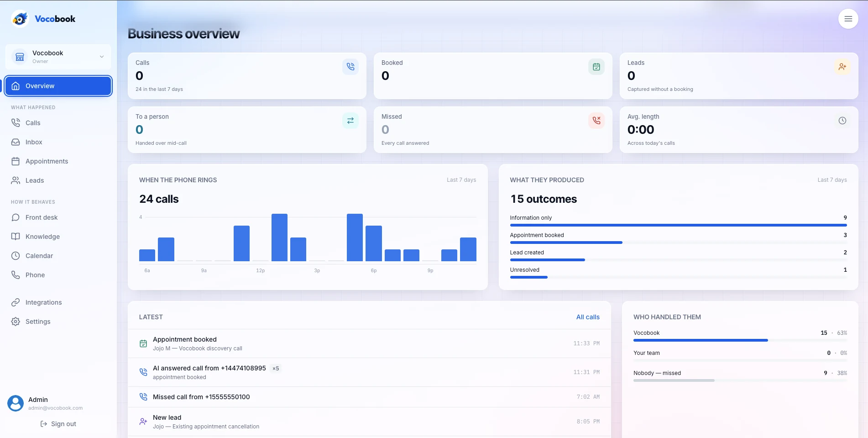868x438 pixels.
Task: Click the Sign out arrow icon
Action: pos(44,424)
